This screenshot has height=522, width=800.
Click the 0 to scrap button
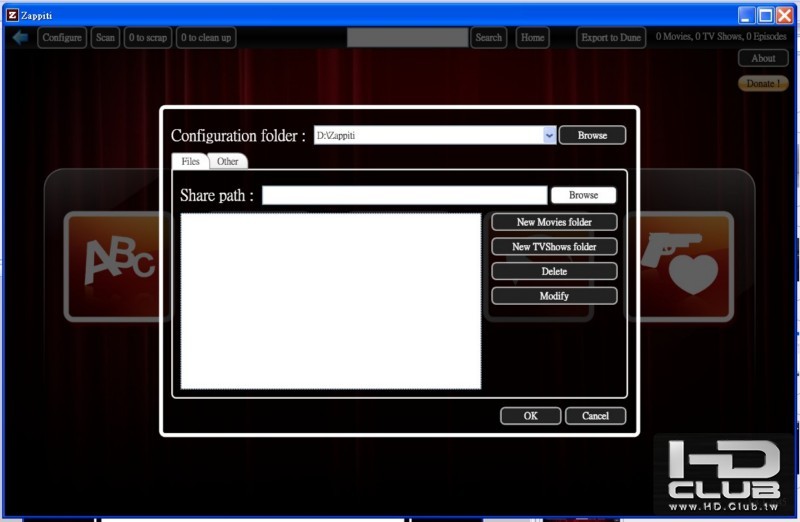[147, 38]
